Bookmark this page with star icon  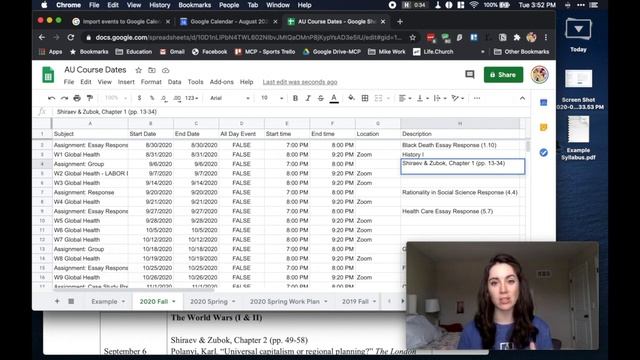[413, 38]
